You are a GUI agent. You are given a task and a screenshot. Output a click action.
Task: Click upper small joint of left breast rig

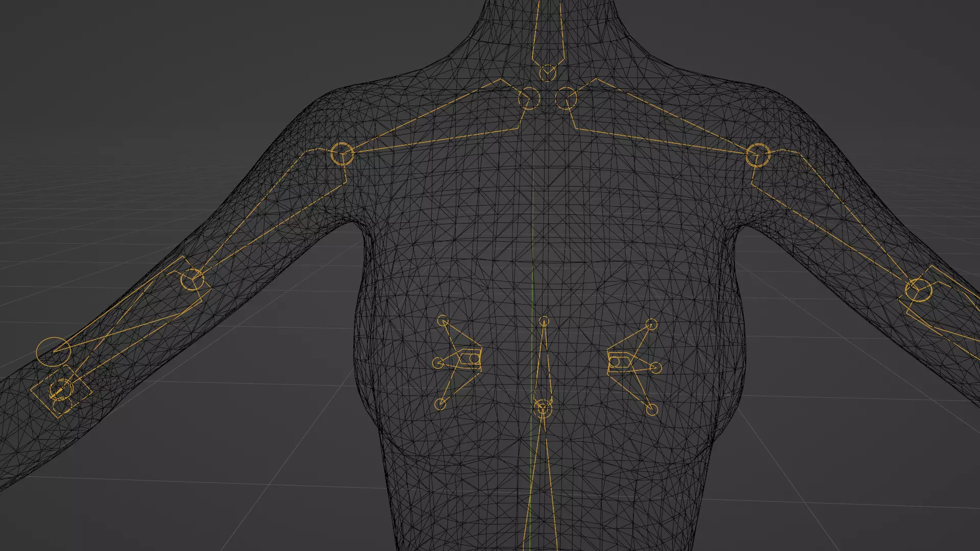443,320
